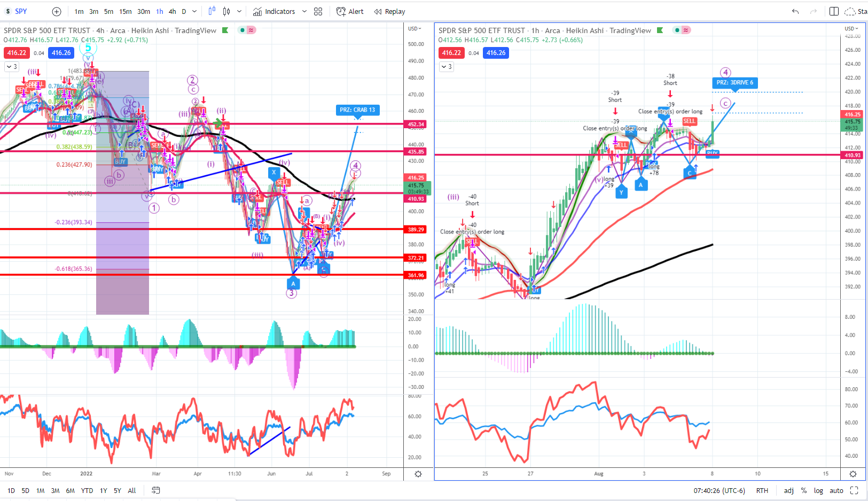Add a symbol to compare with plus icon
The height and width of the screenshot is (501, 868).
coord(57,11)
